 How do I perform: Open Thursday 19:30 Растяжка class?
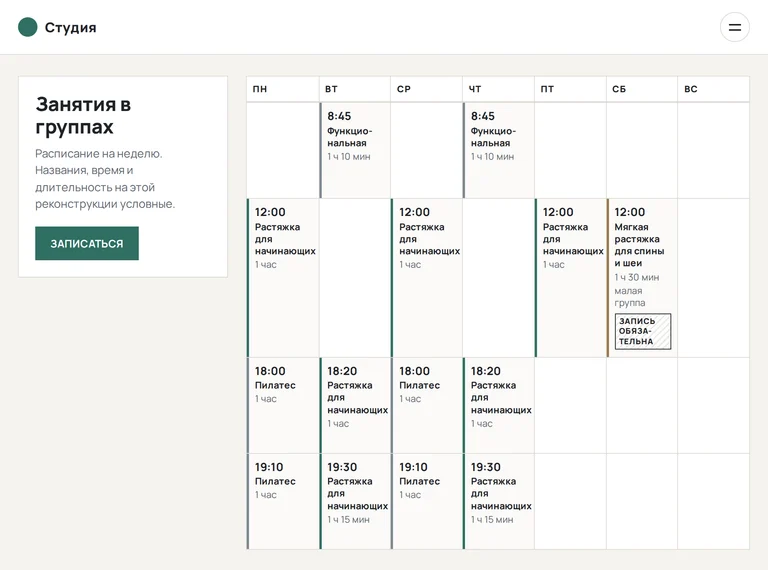(498, 501)
